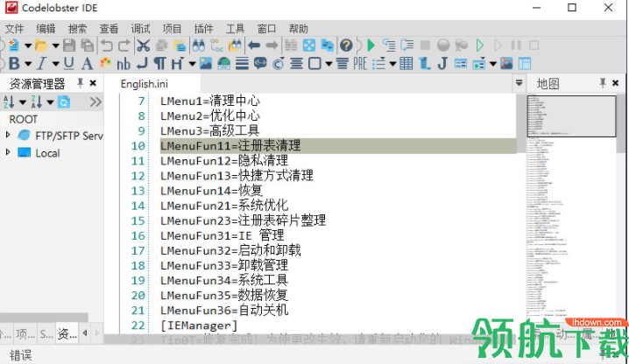Click the open folder toolbar icon
This screenshot has height=364, width=629.
click(x=41, y=45)
